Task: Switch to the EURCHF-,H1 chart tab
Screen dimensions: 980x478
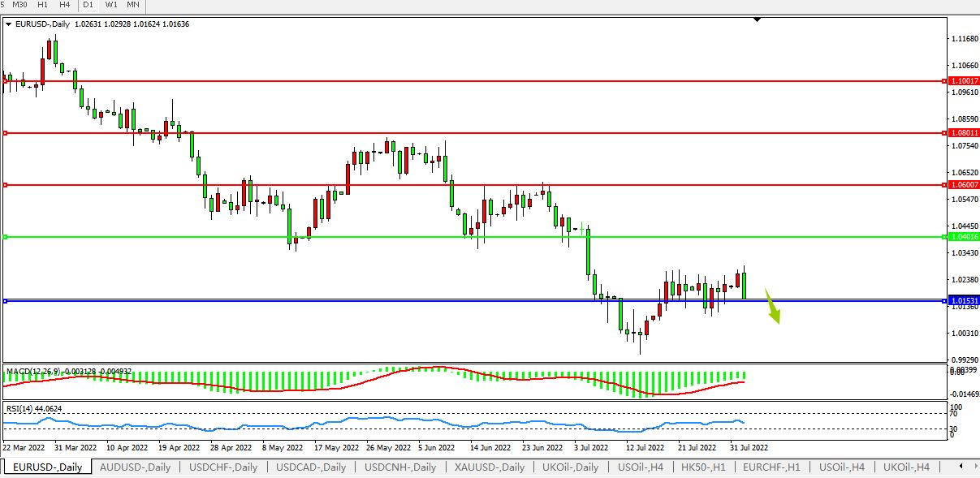Action: pos(771,467)
